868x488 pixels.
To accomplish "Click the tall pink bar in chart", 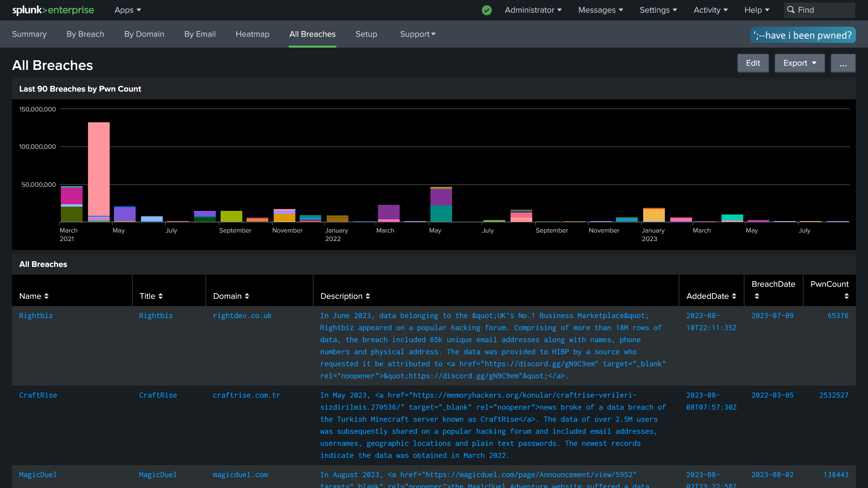I will point(99,168).
